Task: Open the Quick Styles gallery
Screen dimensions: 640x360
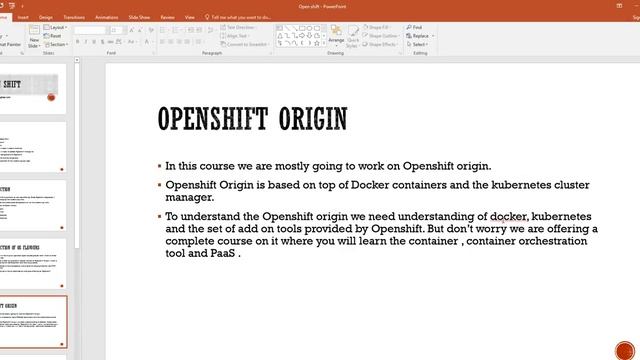Action: pyautogui.click(x=353, y=36)
